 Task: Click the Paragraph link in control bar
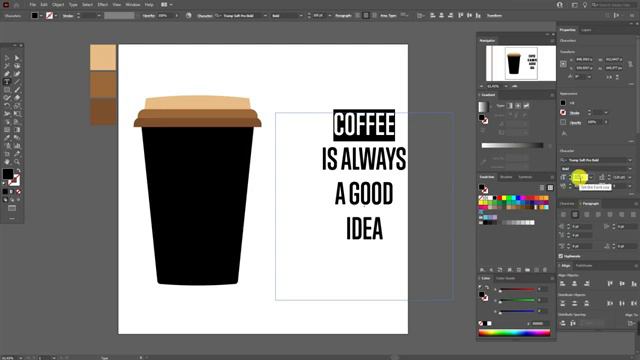[x=343, y=16]
